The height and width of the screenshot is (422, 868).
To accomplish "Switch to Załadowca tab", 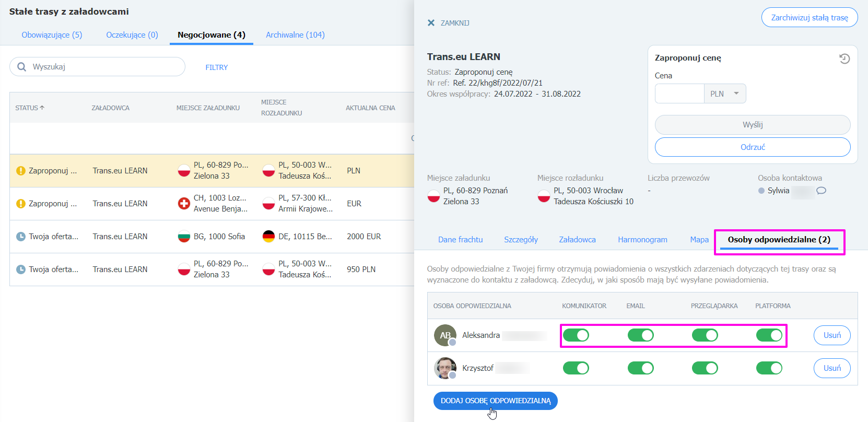I will click(577, 240).
